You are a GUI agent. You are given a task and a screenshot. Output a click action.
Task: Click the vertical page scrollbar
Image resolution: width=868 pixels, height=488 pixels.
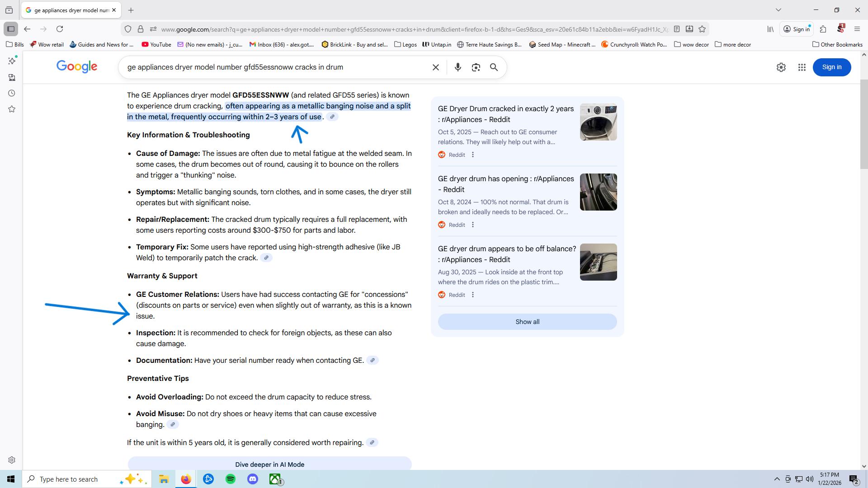pyautogui.click(x=864, y=124)
